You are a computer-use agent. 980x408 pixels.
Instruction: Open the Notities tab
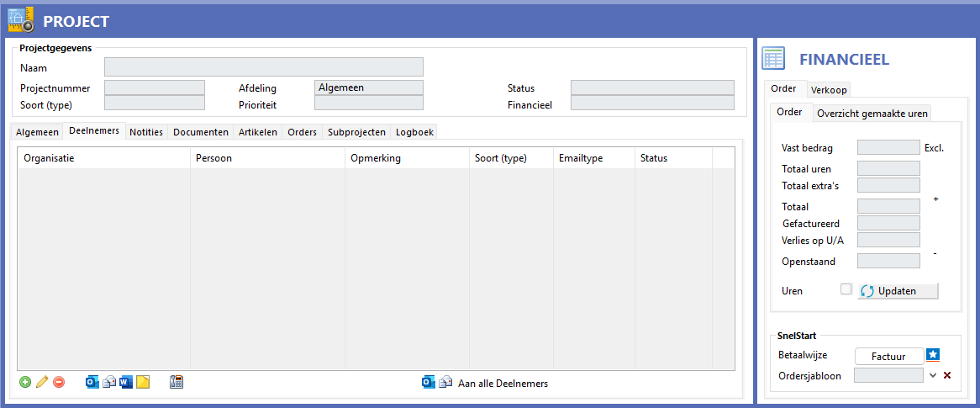click(x=146, y=132)
